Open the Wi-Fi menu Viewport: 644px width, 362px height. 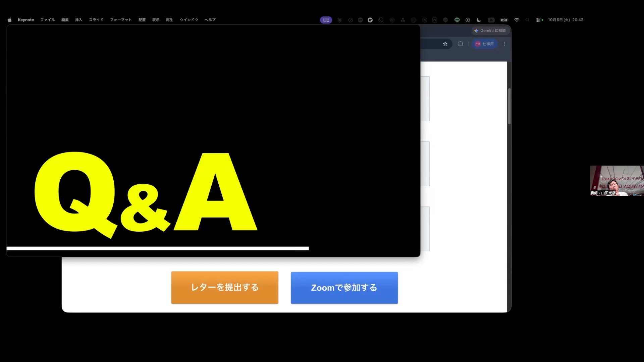tap(517, 20)
